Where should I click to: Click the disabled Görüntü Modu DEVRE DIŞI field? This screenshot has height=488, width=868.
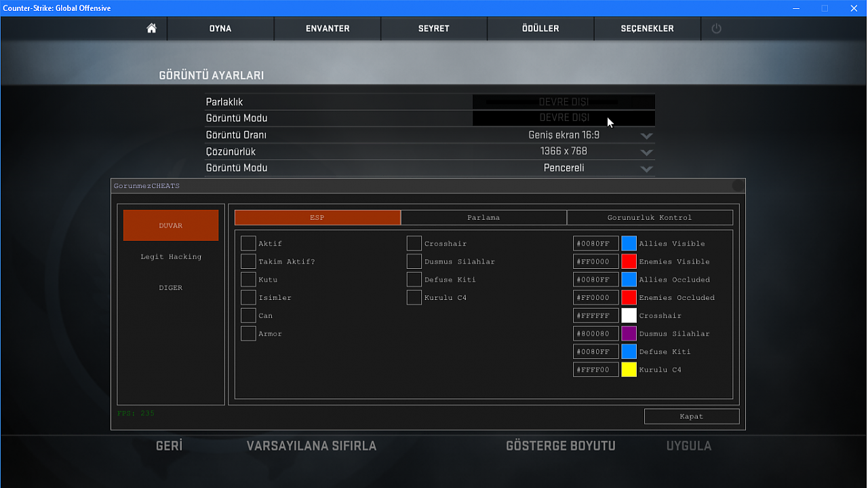(564, 118)
